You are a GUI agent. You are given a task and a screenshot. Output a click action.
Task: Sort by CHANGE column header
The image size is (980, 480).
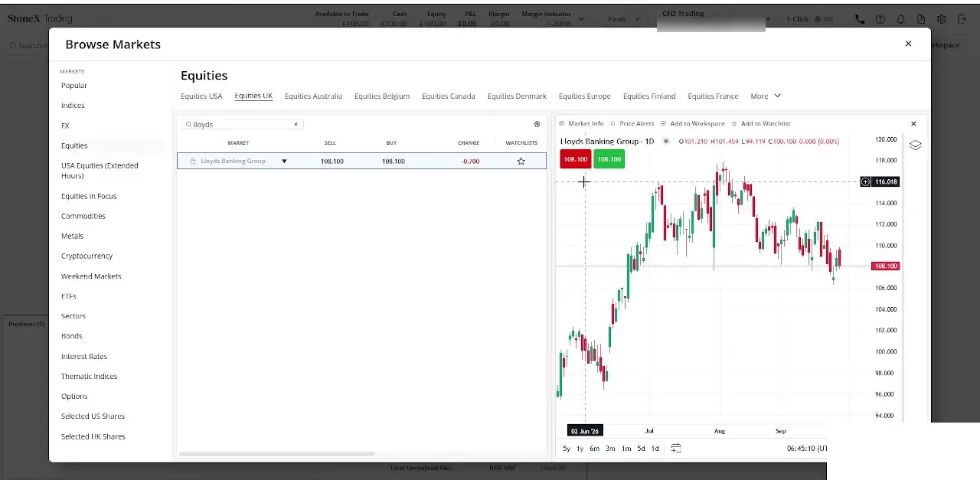[x=469, y=143]
